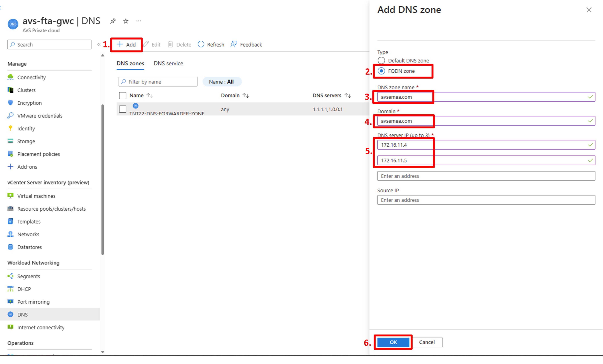Open the Name : All filter dropdown
The height and width of the screenshot is (364, 603).
pyautogui.click(x=222, y=81)
